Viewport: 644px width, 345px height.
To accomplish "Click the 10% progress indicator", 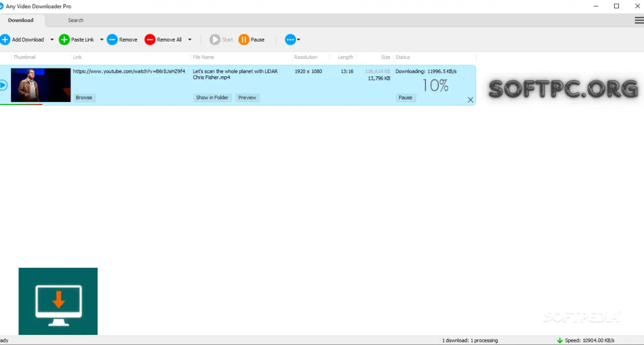I will (435, 85).
